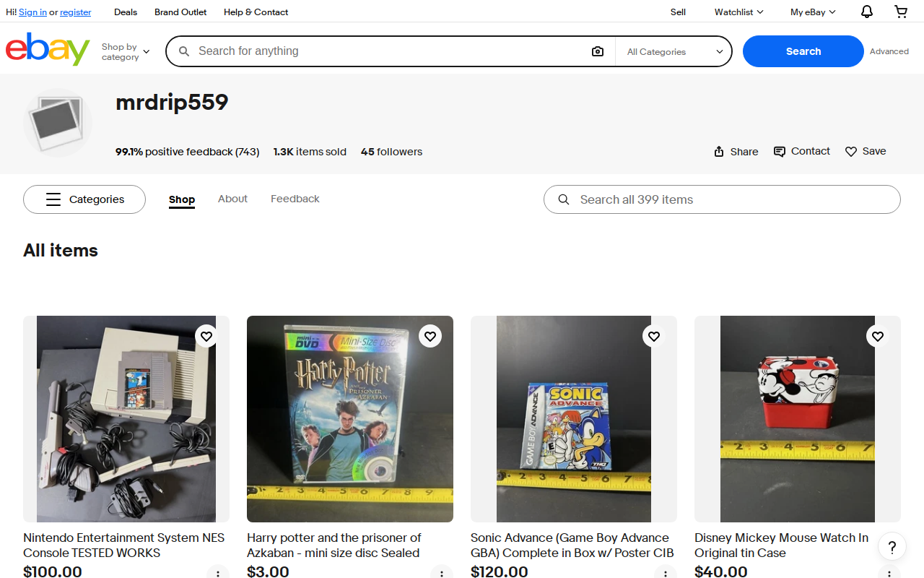Search by image using camera icon
The image size is (924, 578).
pos(598,51)
